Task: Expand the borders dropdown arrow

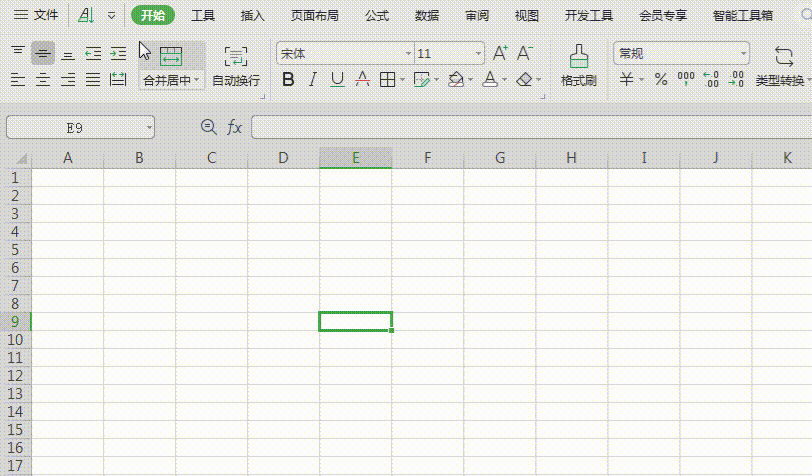Action: (x=402, y=80)
